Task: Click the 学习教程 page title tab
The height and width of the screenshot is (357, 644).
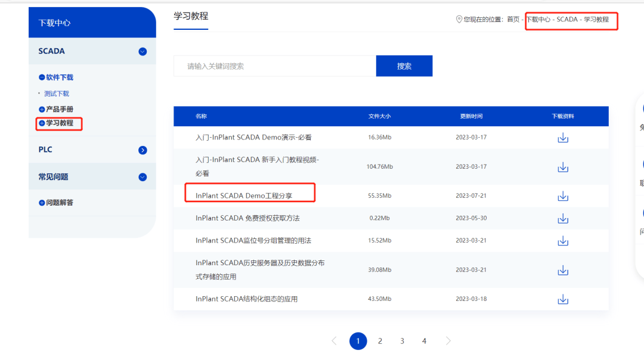Action: coord(191,17)
